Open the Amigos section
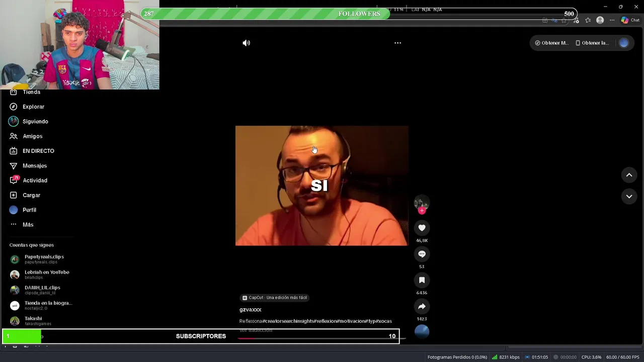 tap(26, 136)
